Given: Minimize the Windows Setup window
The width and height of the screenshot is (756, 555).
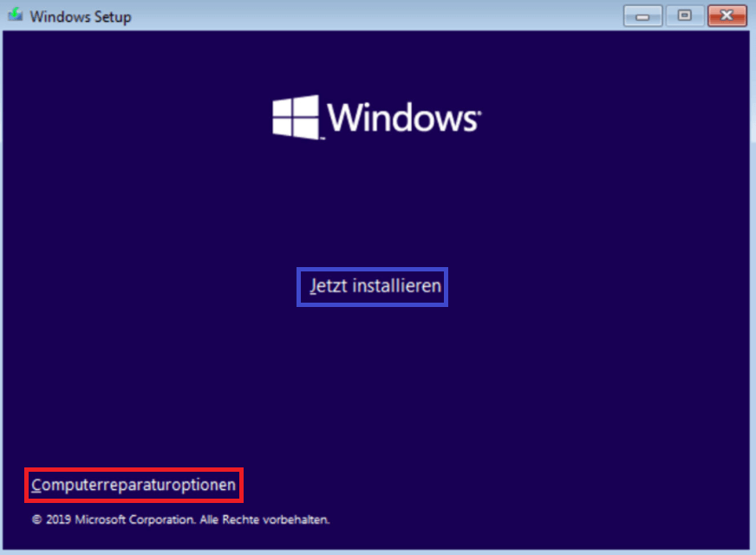Looking at the screenshot, I should [x=642, y=16].
